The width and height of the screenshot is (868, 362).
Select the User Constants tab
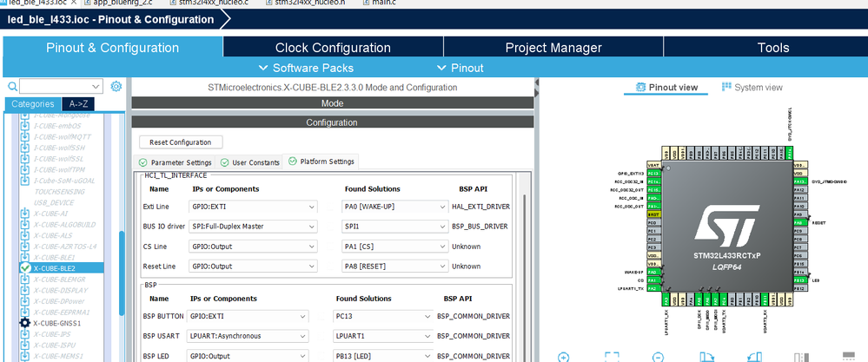(x=249, y=162)
